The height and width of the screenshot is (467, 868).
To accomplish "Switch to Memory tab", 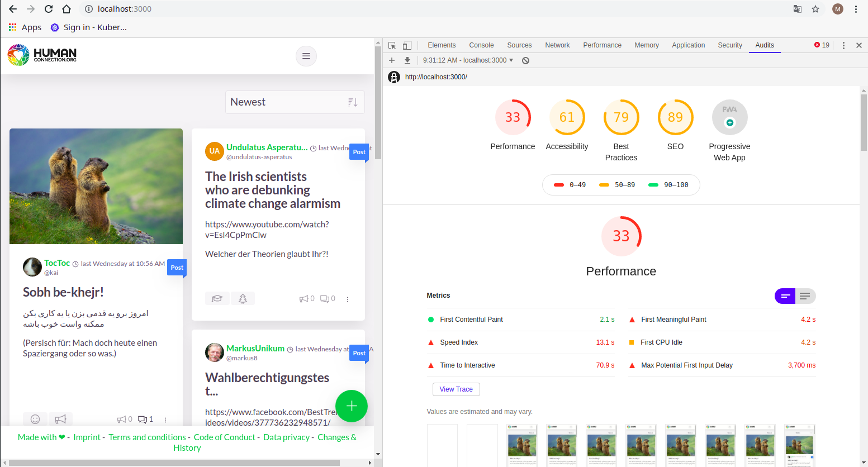I will point(647,45).
